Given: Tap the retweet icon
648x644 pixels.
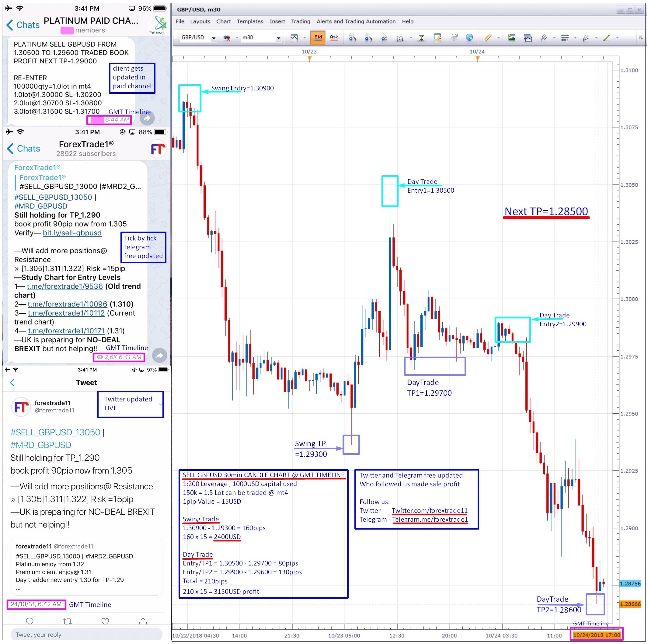Looking at the screenshot, I should pyautogui.click(x=68, y=621).
